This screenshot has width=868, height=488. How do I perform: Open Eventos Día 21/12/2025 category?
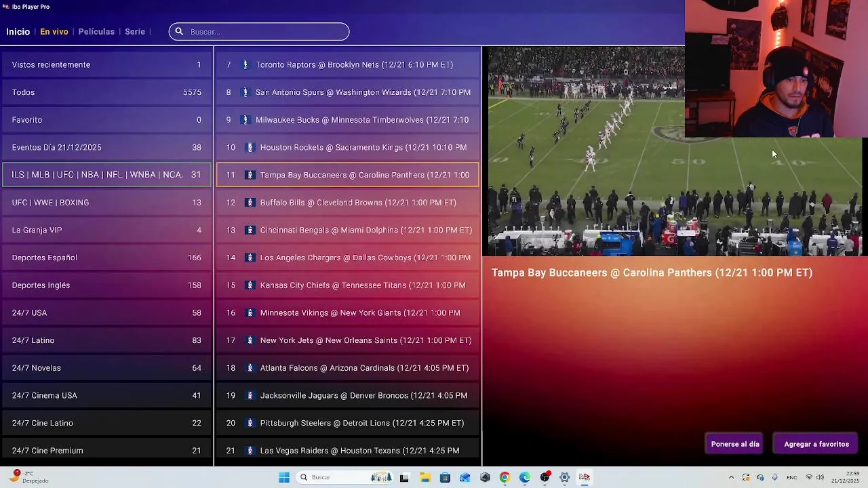106,148
